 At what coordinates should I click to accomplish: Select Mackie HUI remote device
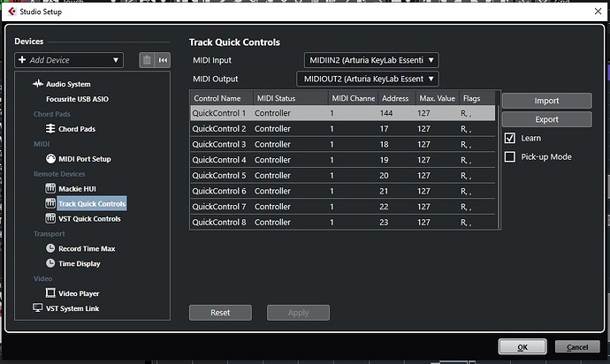coord(77,189)
